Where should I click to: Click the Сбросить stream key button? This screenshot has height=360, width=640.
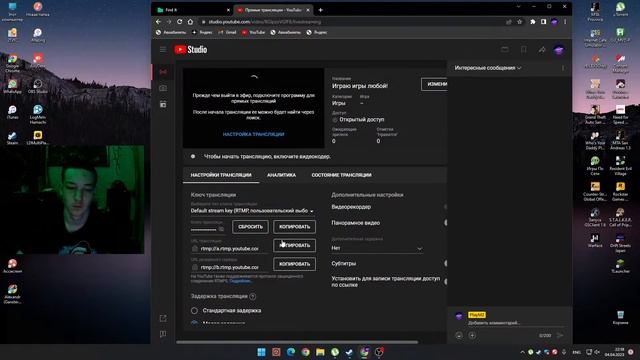[250, 227]
